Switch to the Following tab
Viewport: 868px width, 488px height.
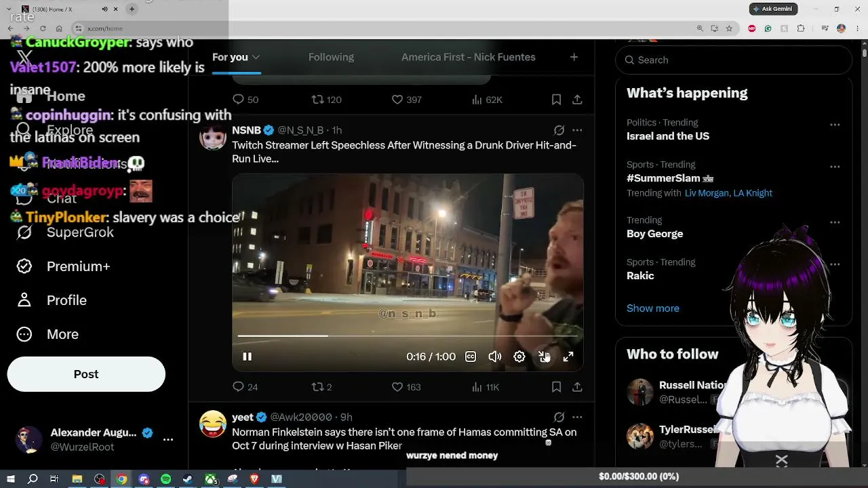tap(331, 57)
